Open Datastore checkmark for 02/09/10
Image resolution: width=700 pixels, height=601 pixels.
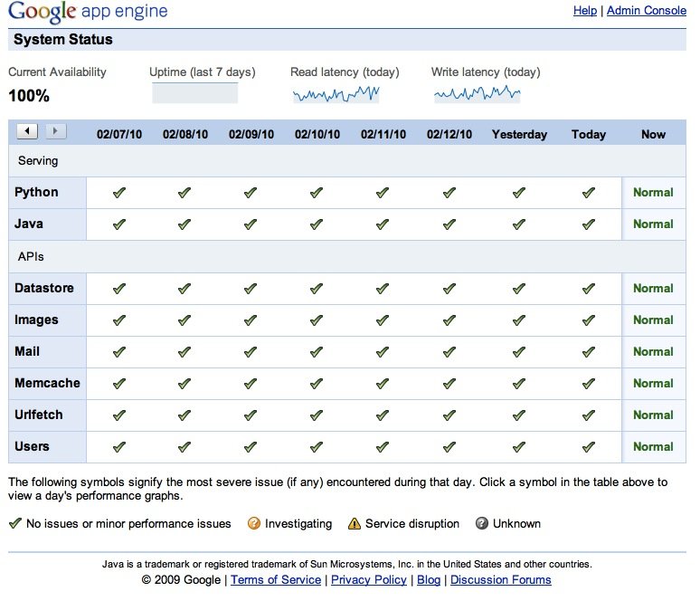pos(251,289)
